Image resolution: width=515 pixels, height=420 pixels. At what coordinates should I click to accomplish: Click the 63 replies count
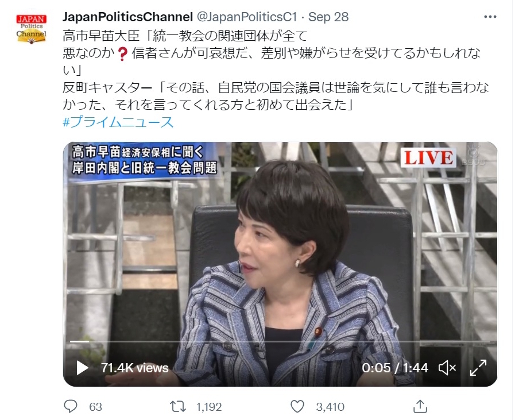pyautogui.click(x=95, y=407)
